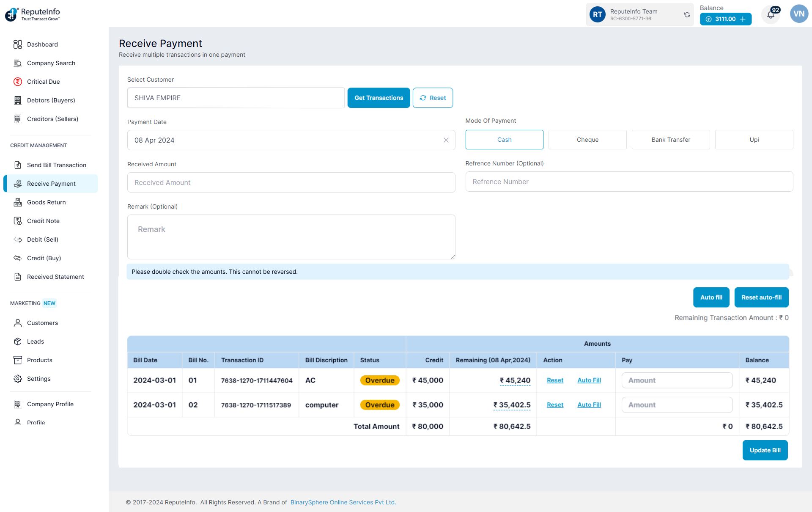Clear the payment date with the X

446,140
